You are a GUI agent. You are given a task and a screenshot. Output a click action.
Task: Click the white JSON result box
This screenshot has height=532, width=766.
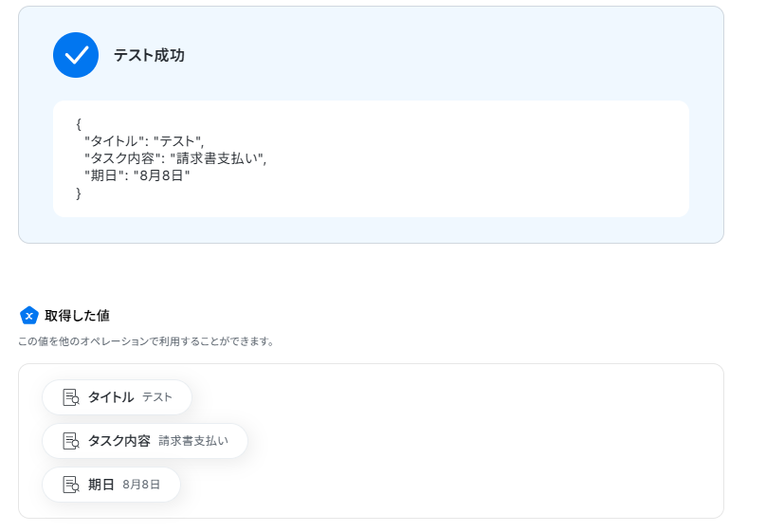(371, 158)
